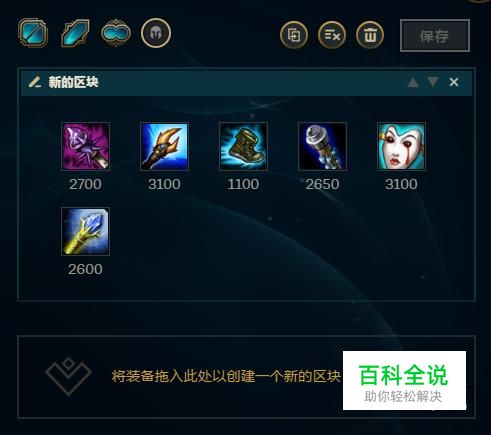This screenshot has height=435, width=491.
Task: Move block up with up arrow
Action: point(413,82)
